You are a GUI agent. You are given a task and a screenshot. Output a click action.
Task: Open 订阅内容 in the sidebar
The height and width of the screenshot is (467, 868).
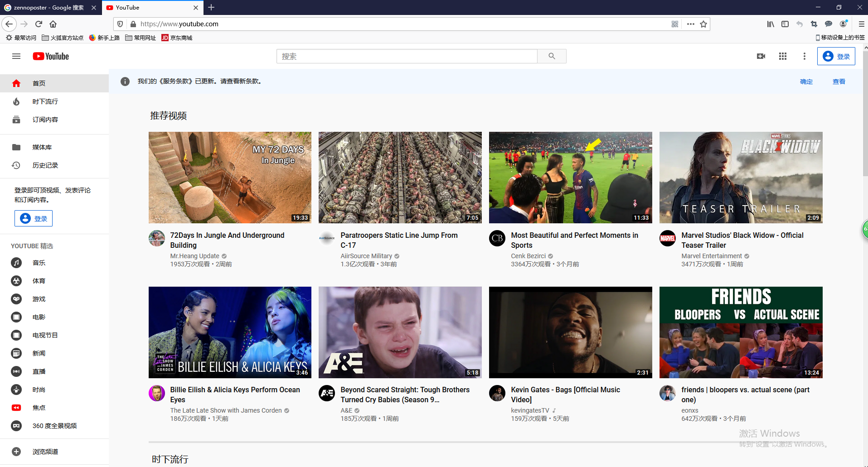coord(54,120)
